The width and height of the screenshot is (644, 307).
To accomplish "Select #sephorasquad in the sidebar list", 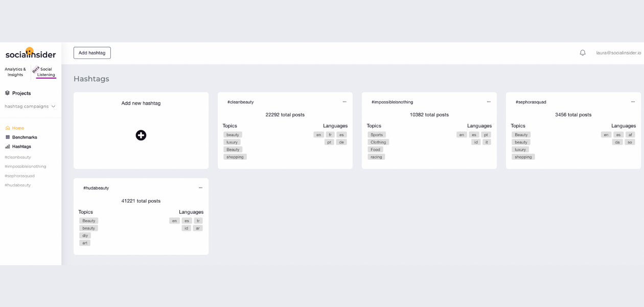I will point(19,176).
